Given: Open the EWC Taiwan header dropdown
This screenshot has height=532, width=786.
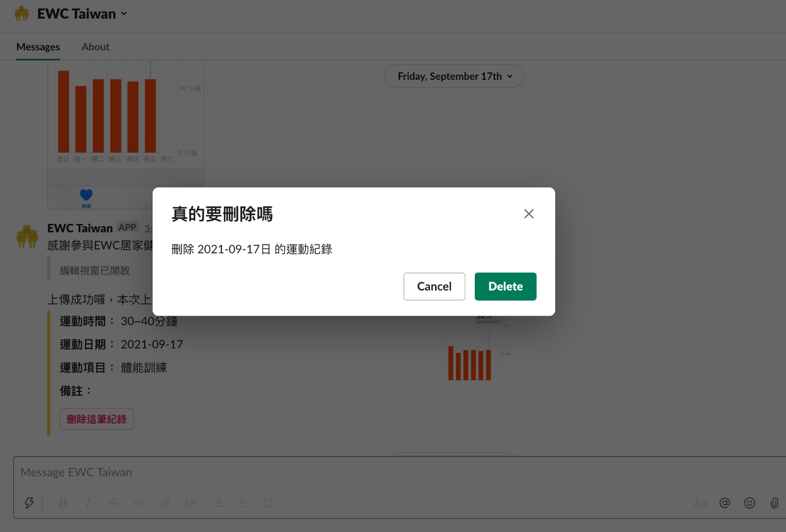Looking at the screenshot, I should tap(82, 13).
